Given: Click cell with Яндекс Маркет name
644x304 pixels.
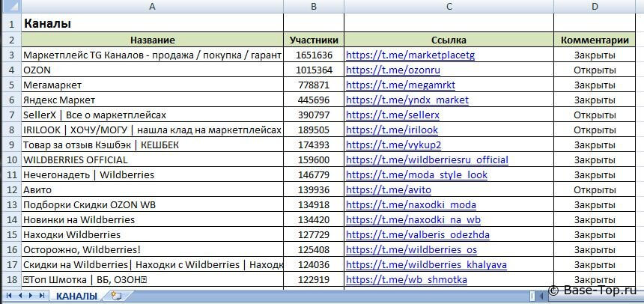Looking at the screenshot, I should point(152,100).
